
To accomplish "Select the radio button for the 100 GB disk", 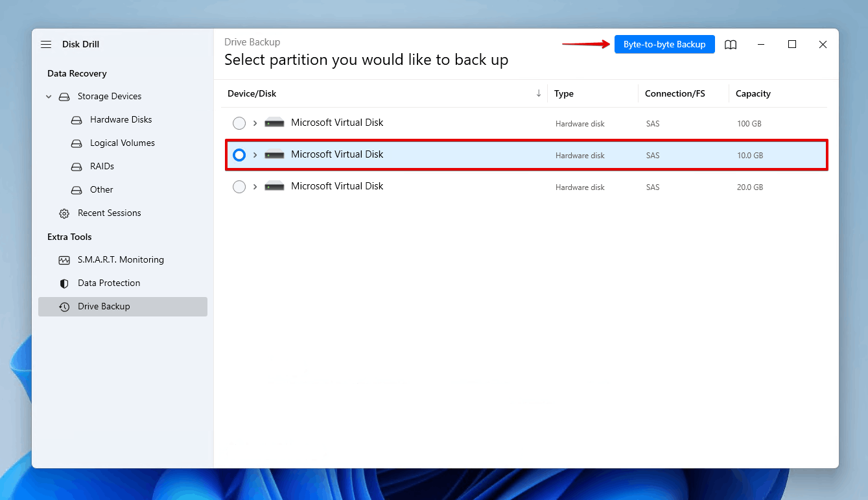I will coord(239,123).
